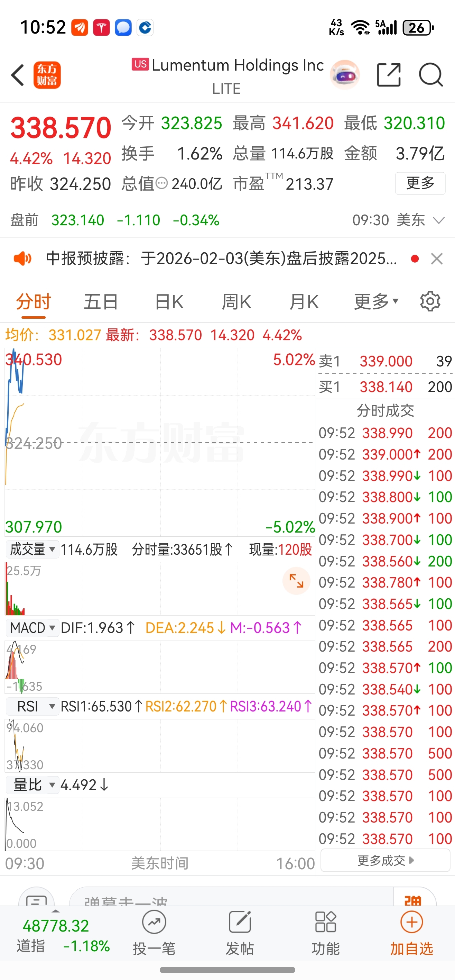Open the 更多 chart period dropdown
The height and width of the screenshot is (980, 455).
[x=376, y=302]
